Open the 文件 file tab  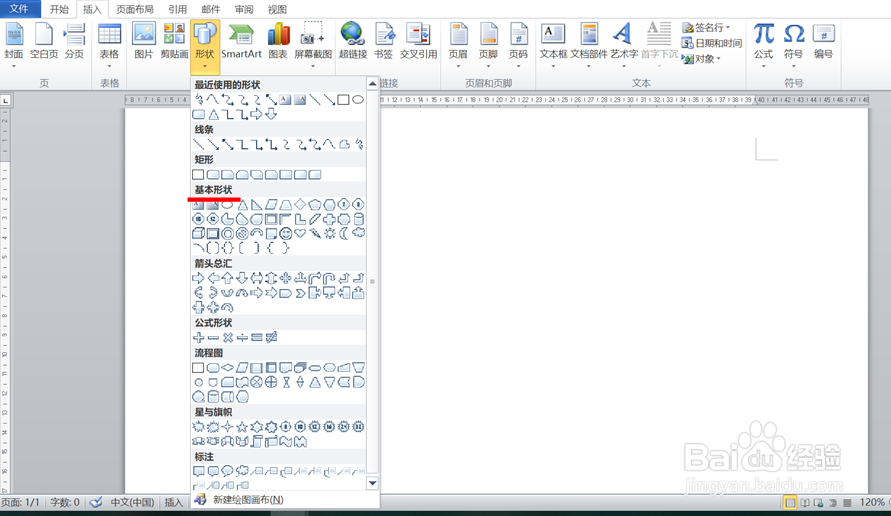(x=19, y=9)
